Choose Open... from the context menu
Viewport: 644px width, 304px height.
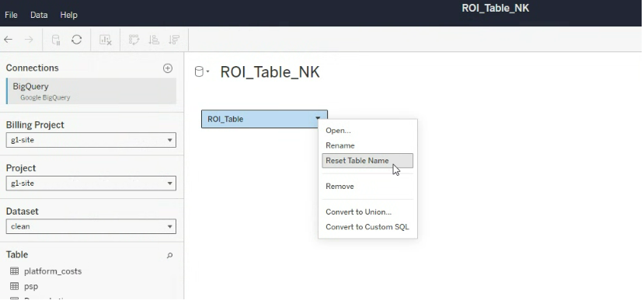(367, 131)
